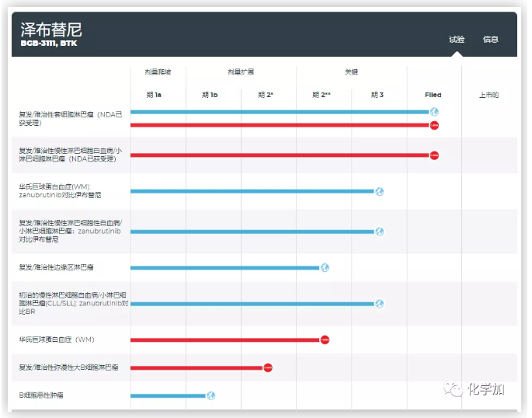
Task: Click the 期 3 column header
Action: [377, 95]
